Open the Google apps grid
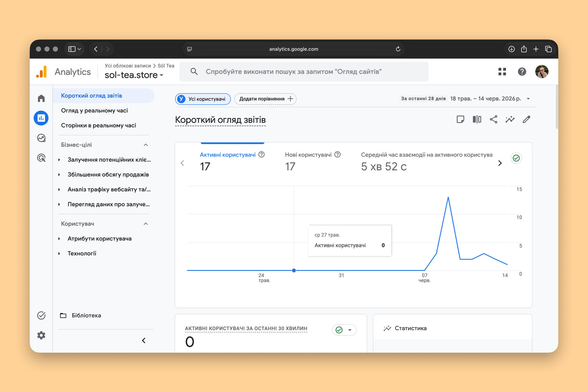Image resolution: width=588 pixels, height=392 pixels. point(502,72)
